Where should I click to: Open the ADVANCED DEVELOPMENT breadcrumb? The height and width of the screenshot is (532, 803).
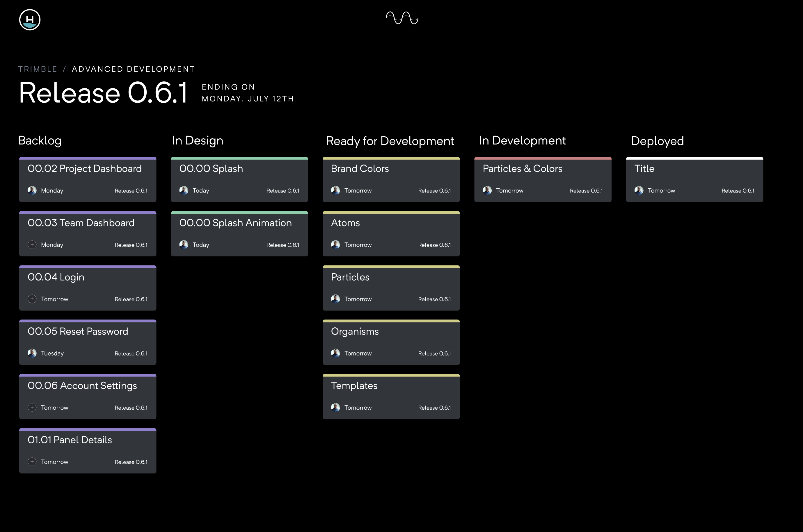[x=134, y=69]
